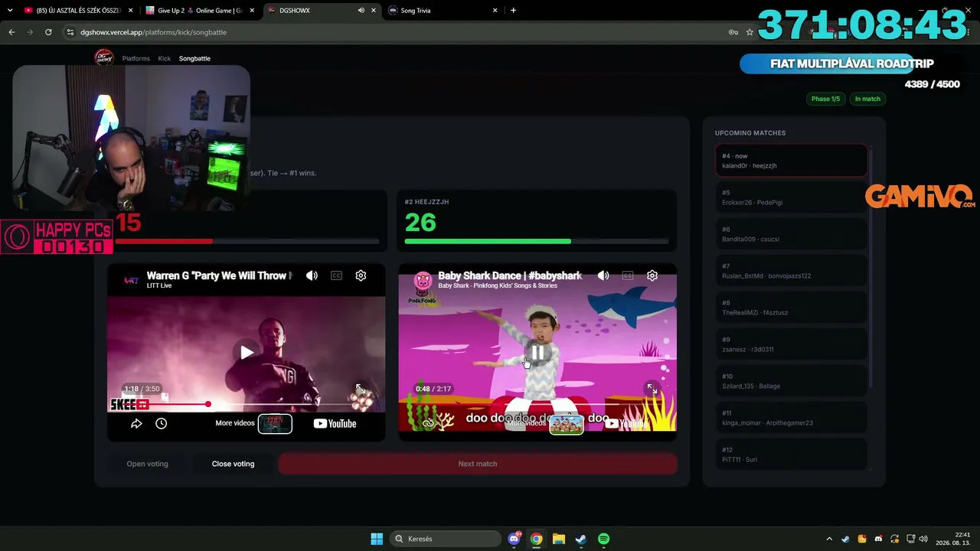Image resolution: width=980 pixels, height=551 pixels.
Task: Open Baby Shark Dance video title link
Action: click(x=510, y=275)
